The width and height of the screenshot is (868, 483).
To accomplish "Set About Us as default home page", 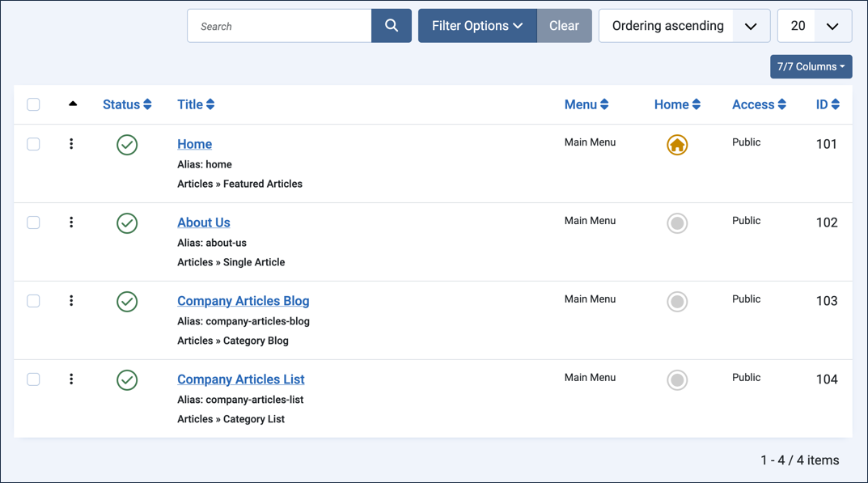I will [x=677, y=223].
